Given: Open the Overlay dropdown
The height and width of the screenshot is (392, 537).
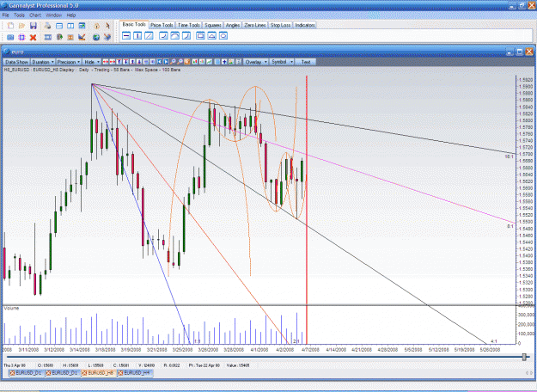Looking at the screenshot, I should coord(256,62).
